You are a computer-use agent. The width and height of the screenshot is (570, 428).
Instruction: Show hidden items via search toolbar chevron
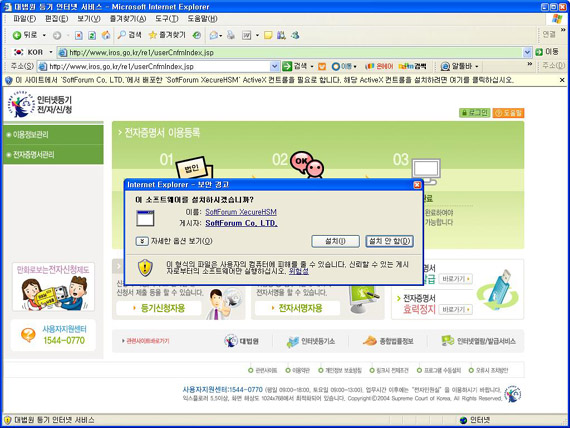coord(530,64)
